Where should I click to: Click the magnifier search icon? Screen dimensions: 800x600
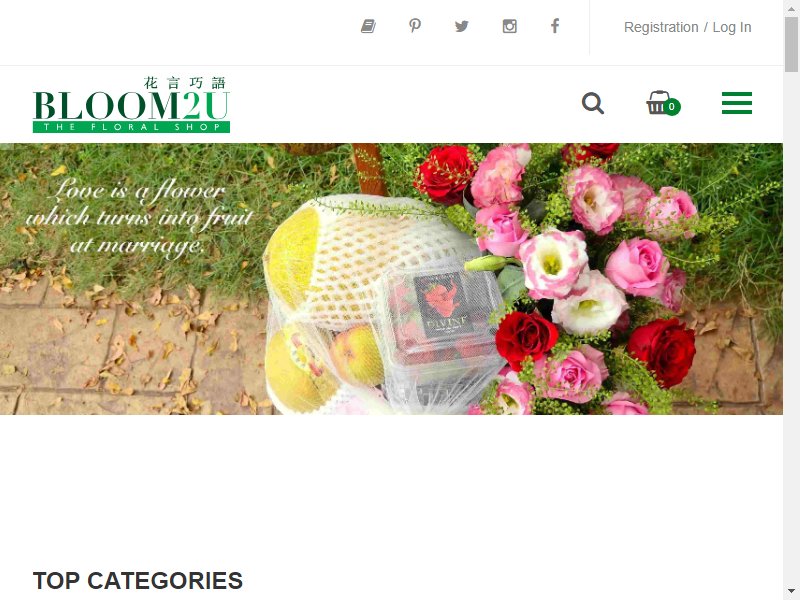click(x=593, y=104)
